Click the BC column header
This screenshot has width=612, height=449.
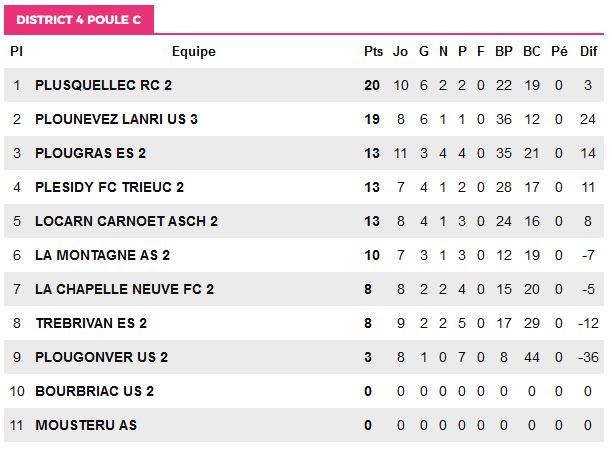[532, 51]
